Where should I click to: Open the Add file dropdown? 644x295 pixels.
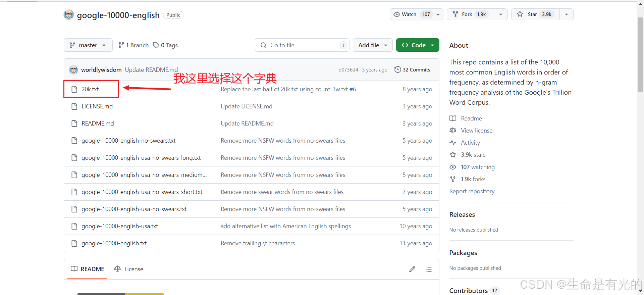[x=373, y=45]
